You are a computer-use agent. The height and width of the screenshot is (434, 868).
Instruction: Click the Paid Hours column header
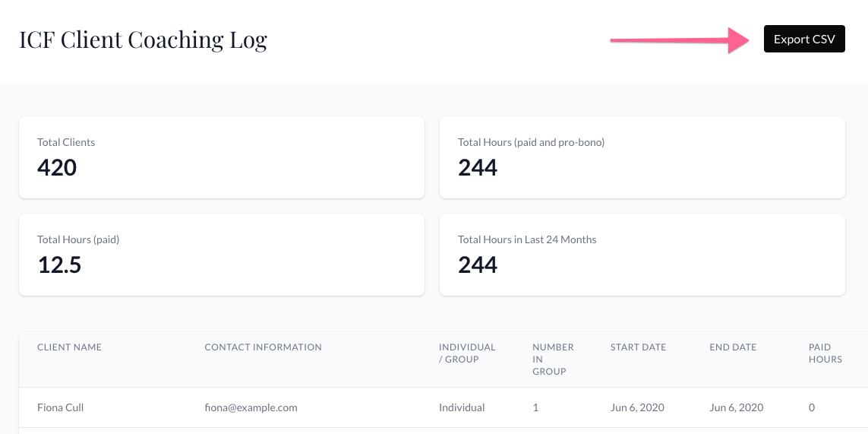pyautogui.click(x=825, y=353)
